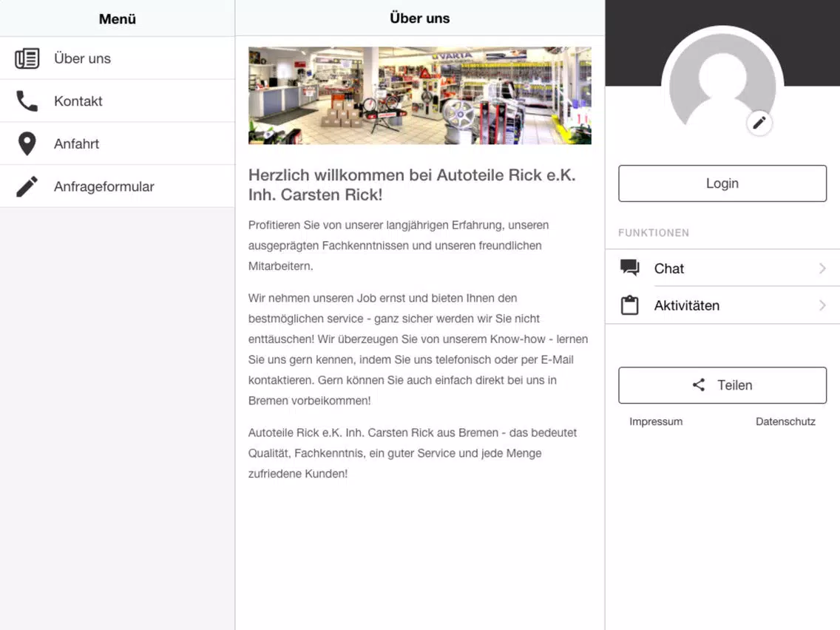Open the Kontakt menu entry
840x630 pixels.
pos(118,101)
